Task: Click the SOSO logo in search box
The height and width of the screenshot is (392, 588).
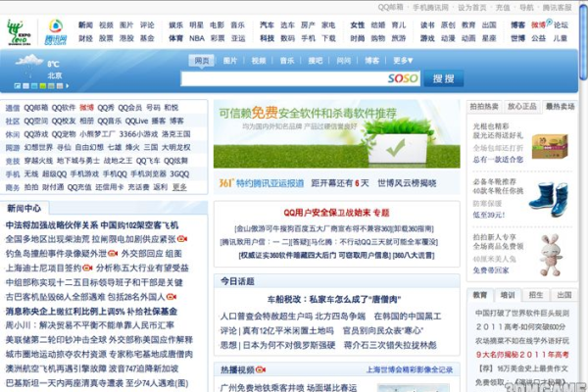Action: (403, 78)
